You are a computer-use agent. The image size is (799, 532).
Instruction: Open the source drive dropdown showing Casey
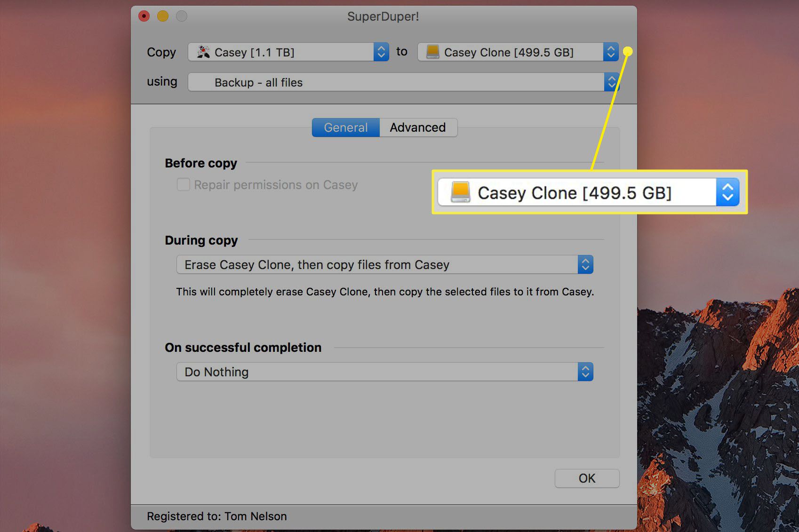click(x=288, y=52)
